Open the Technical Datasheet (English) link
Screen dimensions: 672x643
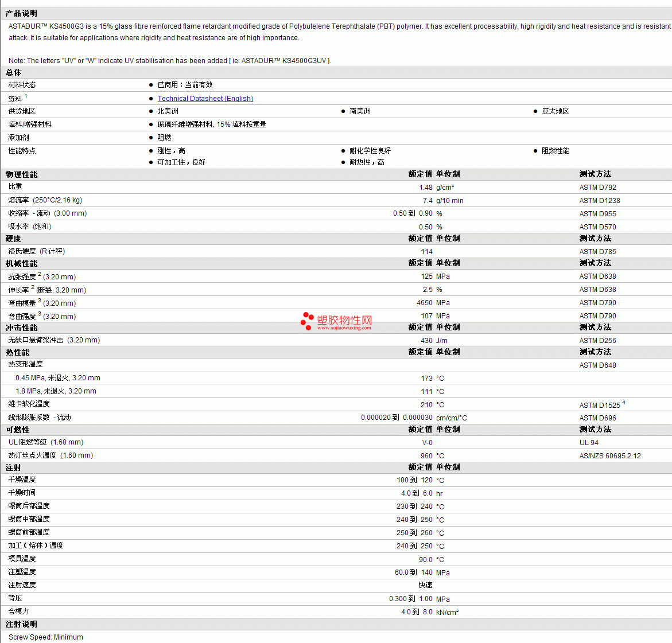[205, 99]
